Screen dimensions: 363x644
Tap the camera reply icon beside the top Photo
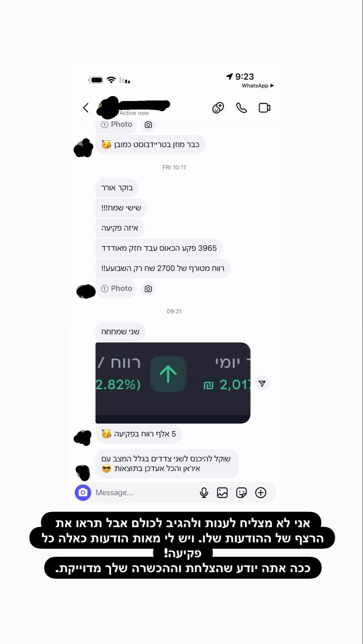coord(148,125)
